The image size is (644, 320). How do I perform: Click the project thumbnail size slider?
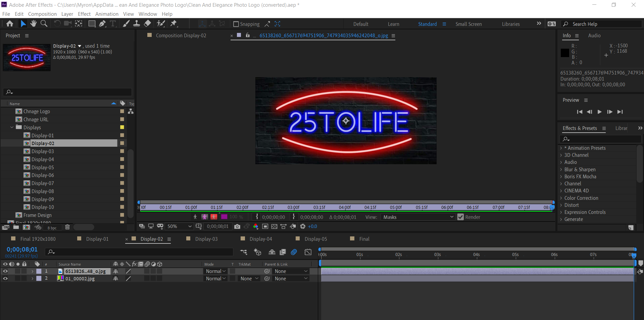84,227
